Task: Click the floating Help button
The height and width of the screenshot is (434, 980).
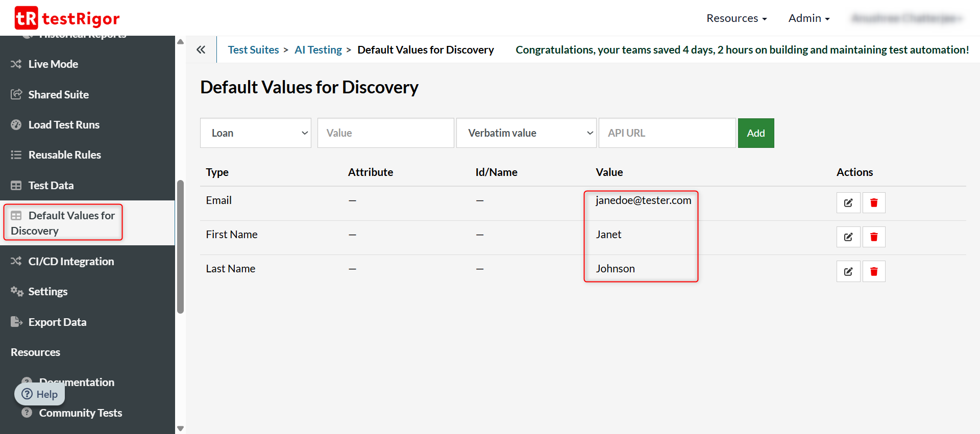Action: coord(40,394)
